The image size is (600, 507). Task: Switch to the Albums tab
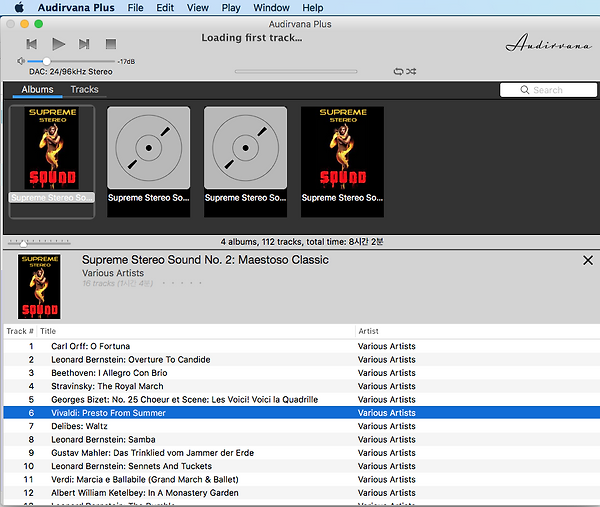(x=37, y=90)
